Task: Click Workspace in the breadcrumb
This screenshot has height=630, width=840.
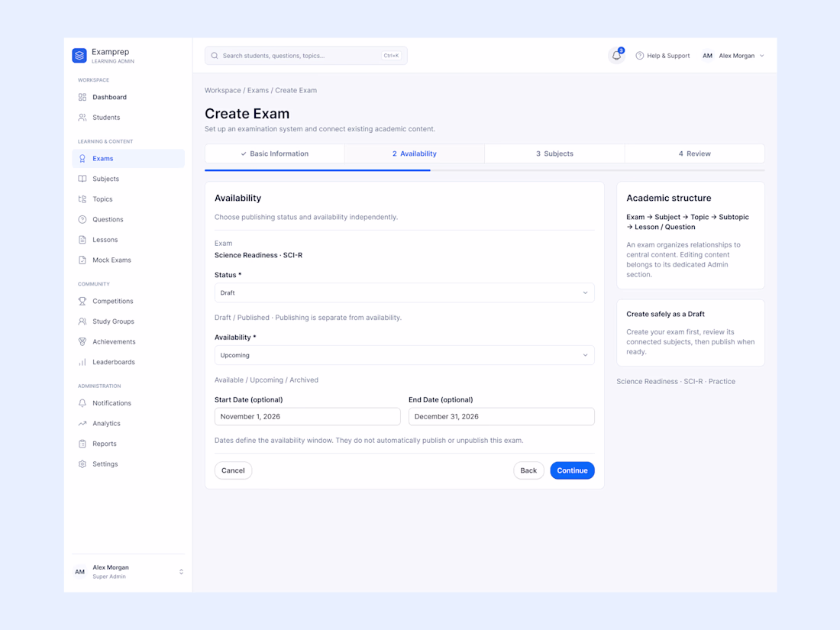Action: (x=223, y=91)
